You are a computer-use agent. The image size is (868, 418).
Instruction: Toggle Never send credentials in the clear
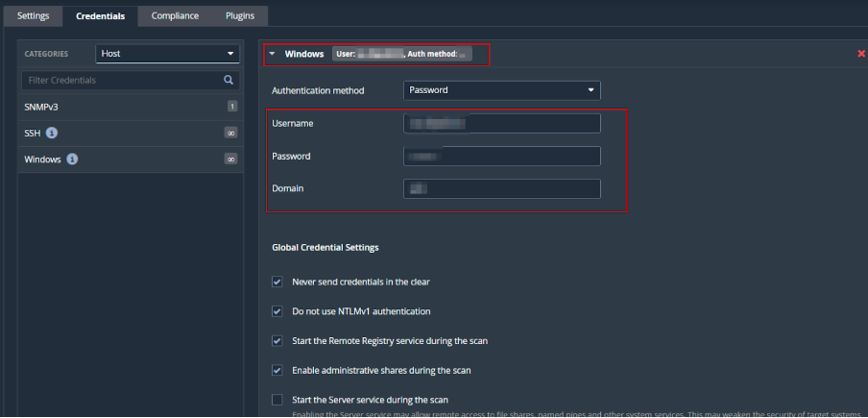coord(277,282)
